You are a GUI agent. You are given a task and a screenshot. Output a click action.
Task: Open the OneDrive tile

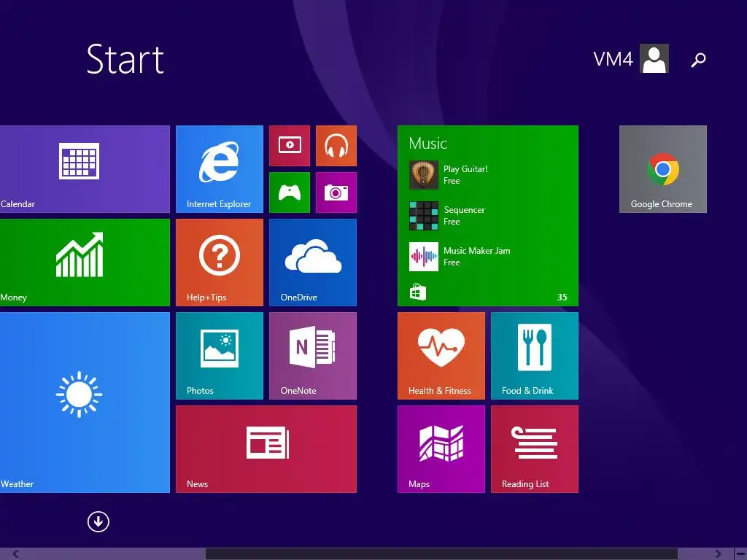pyautogui.click(x=312, y=262)
